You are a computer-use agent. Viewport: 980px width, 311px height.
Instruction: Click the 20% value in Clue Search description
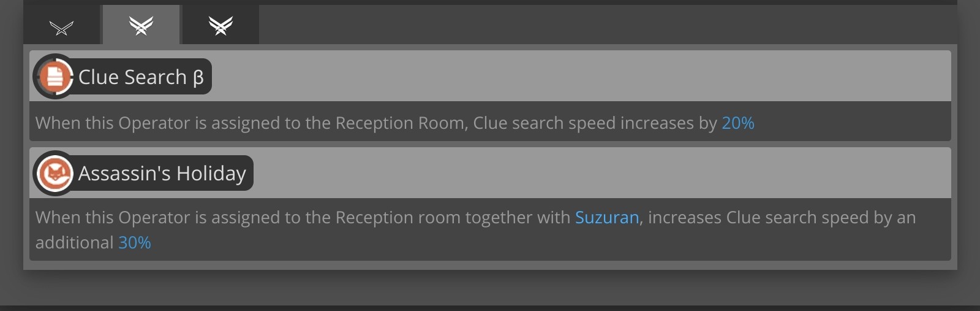737,123
